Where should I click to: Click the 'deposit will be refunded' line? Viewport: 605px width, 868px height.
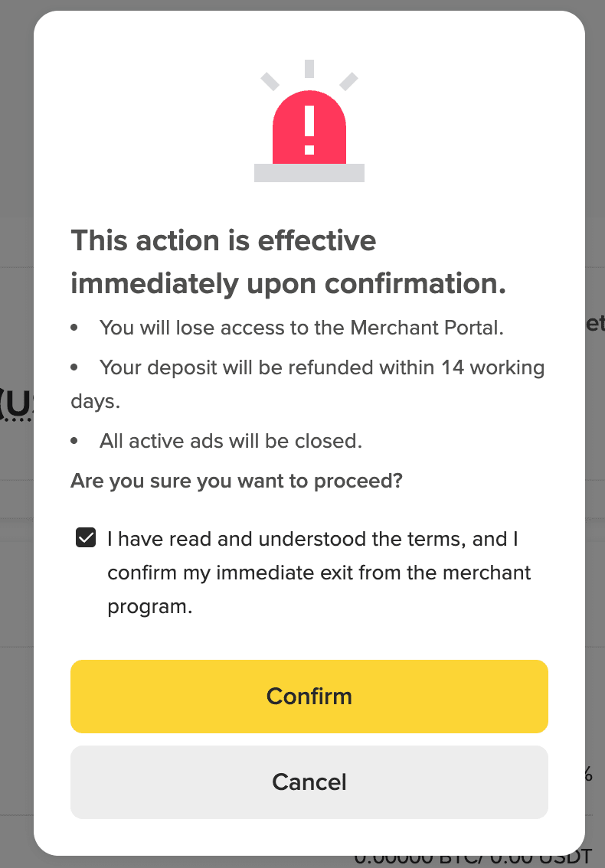coord(322,367)
